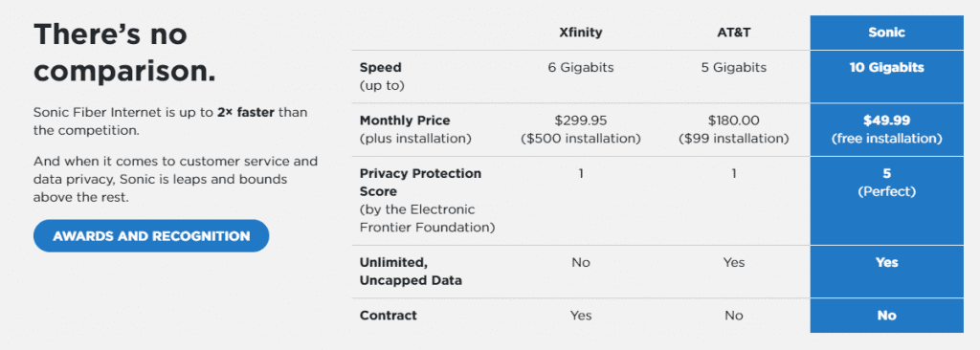Viewport: 980px width, 350px height.
Task: Click Xfinity's $299.95 price
Action: tap(581, 120)
